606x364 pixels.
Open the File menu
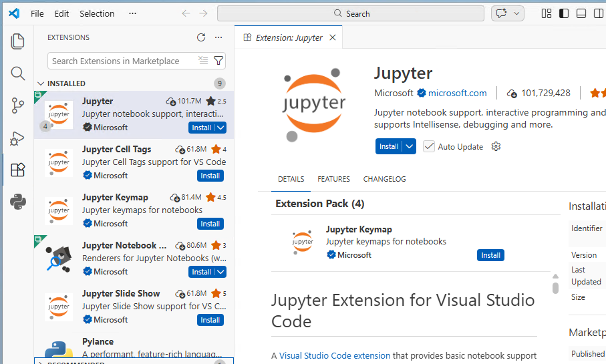tap(37, 13)
